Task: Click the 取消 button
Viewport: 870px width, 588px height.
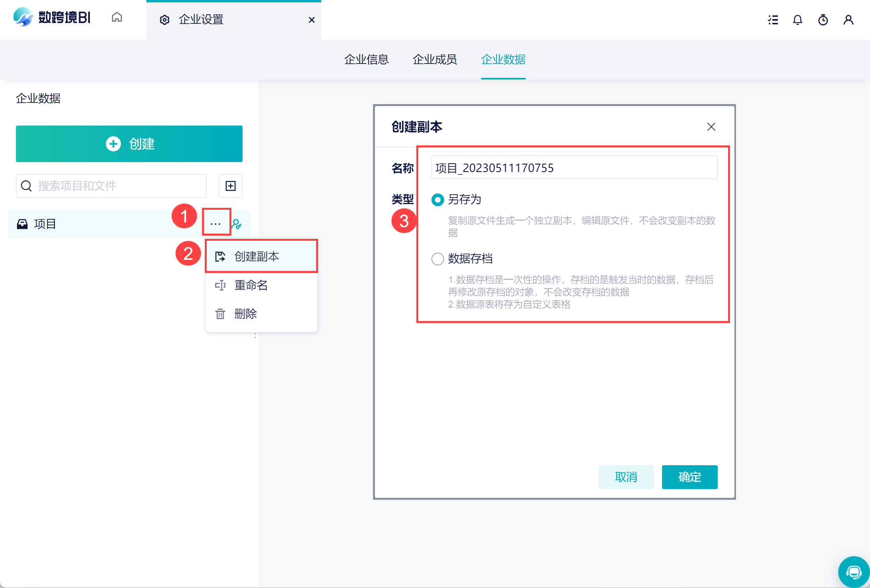Action: pos(626,477)
